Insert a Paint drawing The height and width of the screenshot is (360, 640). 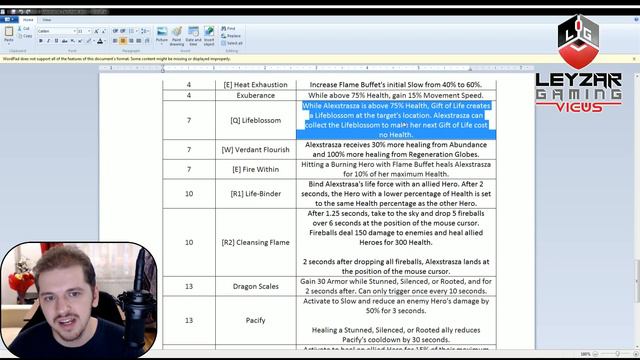click(177, 36)
